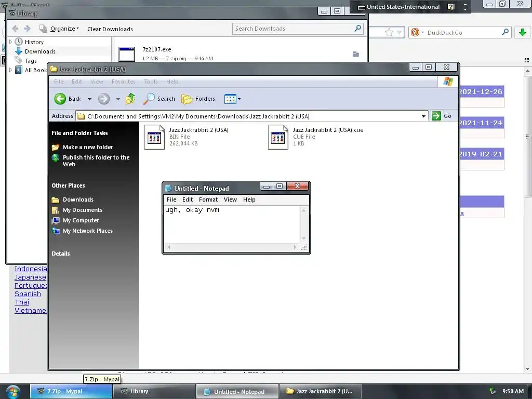Open the Notepad Format menu

click(x=208, y=199)
